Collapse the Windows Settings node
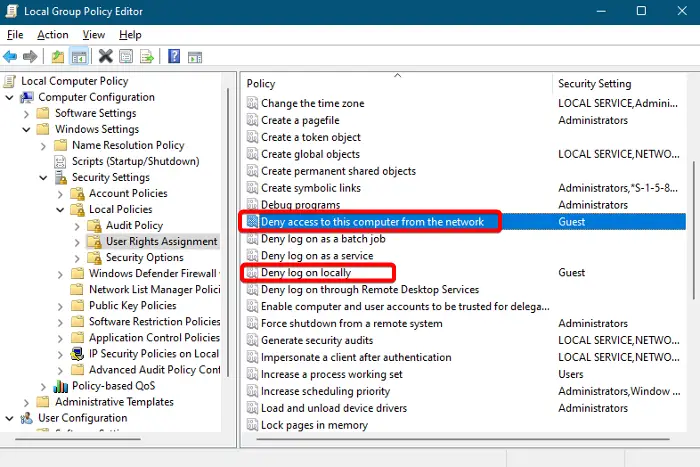Image resolution: width=700 pixels, height=467 pixels. pos(26,129)
